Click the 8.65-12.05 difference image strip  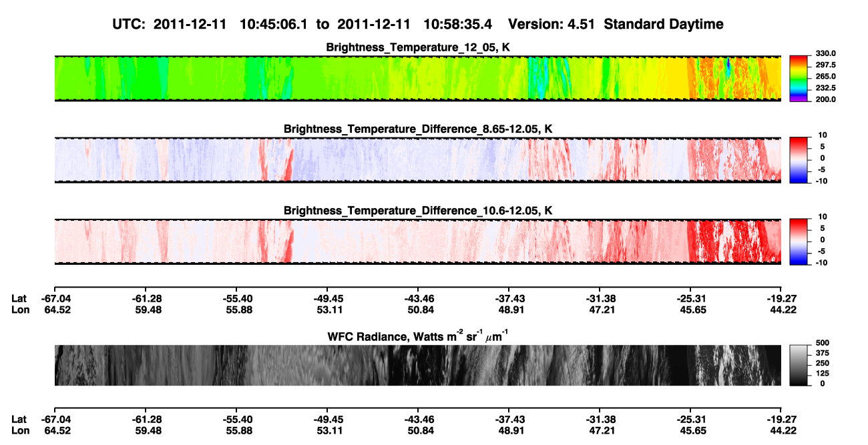417,160
